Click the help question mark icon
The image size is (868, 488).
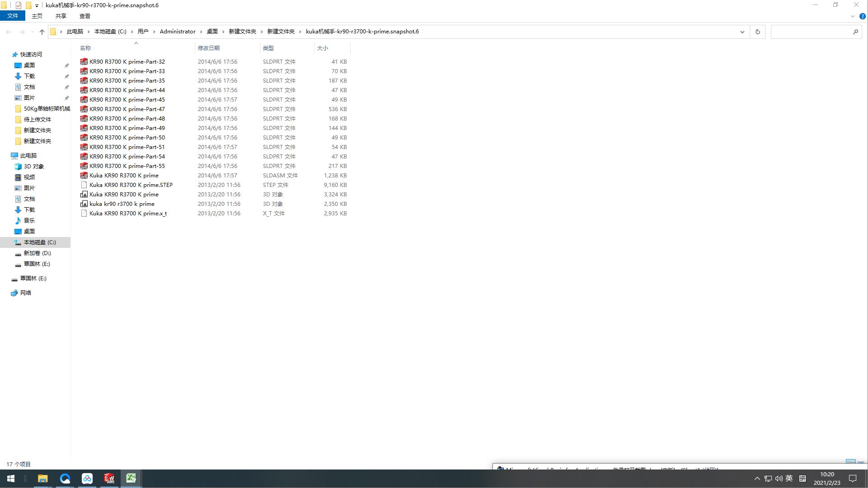[862, 16]
